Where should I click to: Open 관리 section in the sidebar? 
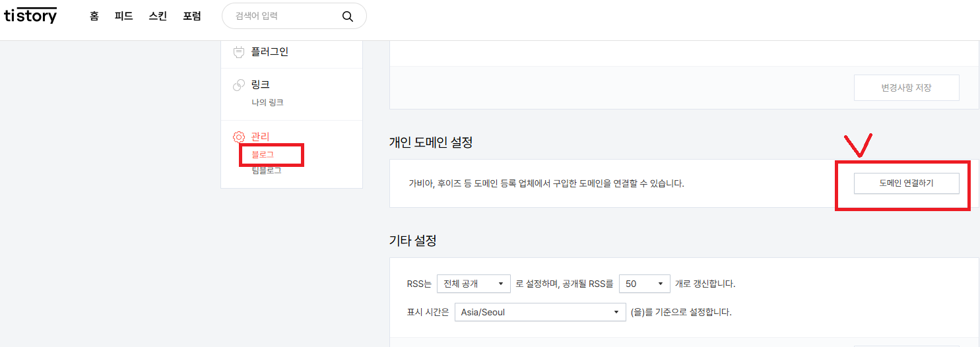coord(260,136)
